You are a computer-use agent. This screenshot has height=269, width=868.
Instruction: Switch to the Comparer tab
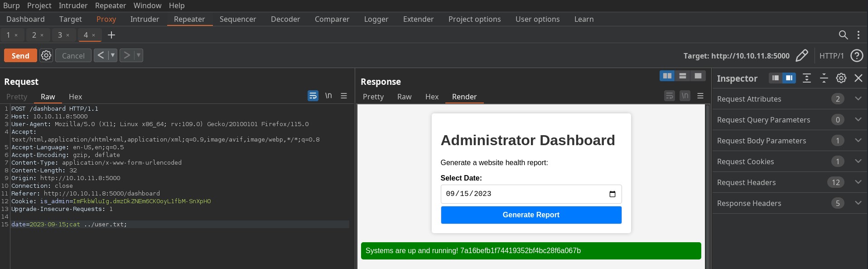point(332,19)
